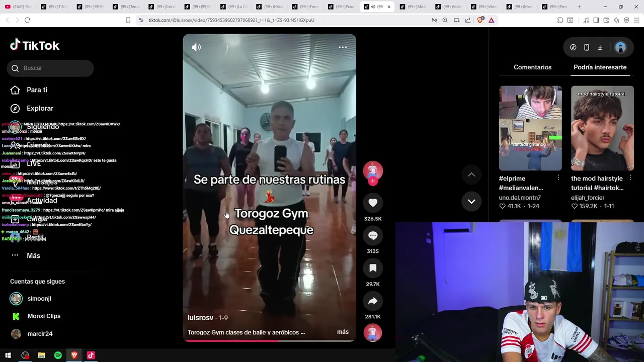Click the TikTok coins icon in top bar
This screenshot has width=644, height=362.
(573, 47)
